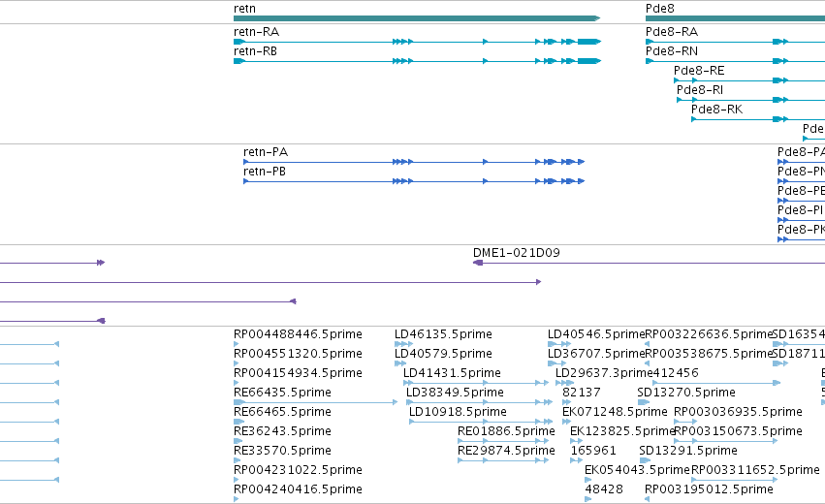Screen dimensions: 825x504
Task: Click the retn-RA transcript label
Action: coord(256,32)
